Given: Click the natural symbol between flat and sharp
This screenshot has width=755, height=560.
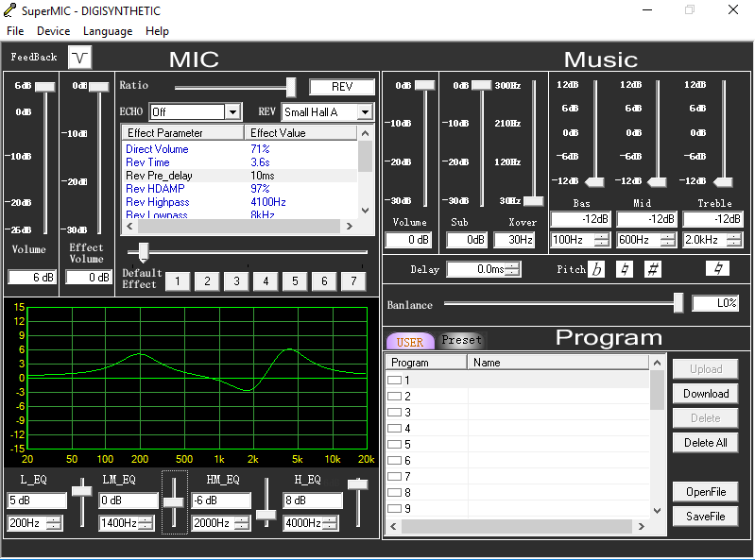Looking at the screenshot, I should pos(625,269).
